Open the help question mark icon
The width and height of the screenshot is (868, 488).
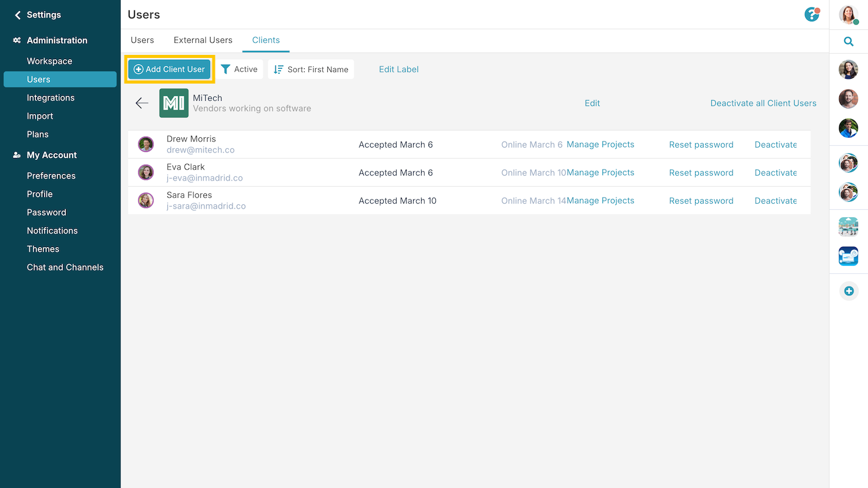[x=811, y=15]
